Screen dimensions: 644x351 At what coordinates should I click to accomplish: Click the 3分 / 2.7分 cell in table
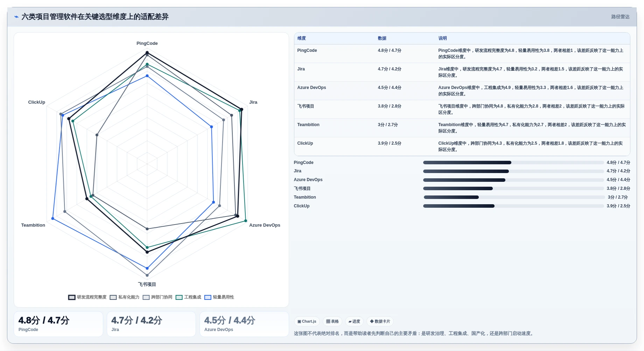(387, 125)
